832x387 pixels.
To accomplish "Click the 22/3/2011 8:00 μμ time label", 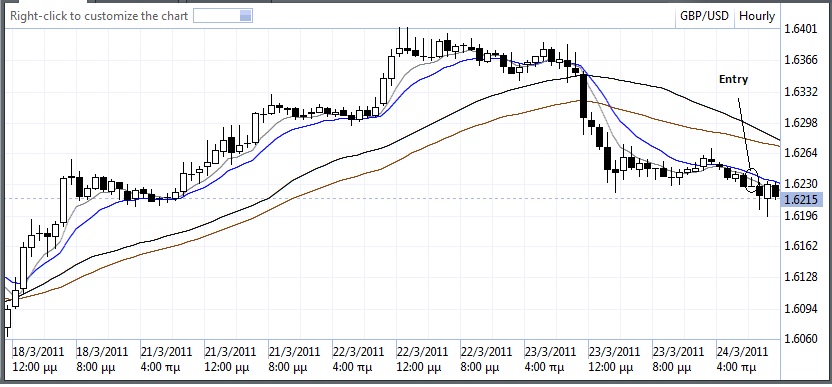I will pyautogui.click(x=486, y=359).
